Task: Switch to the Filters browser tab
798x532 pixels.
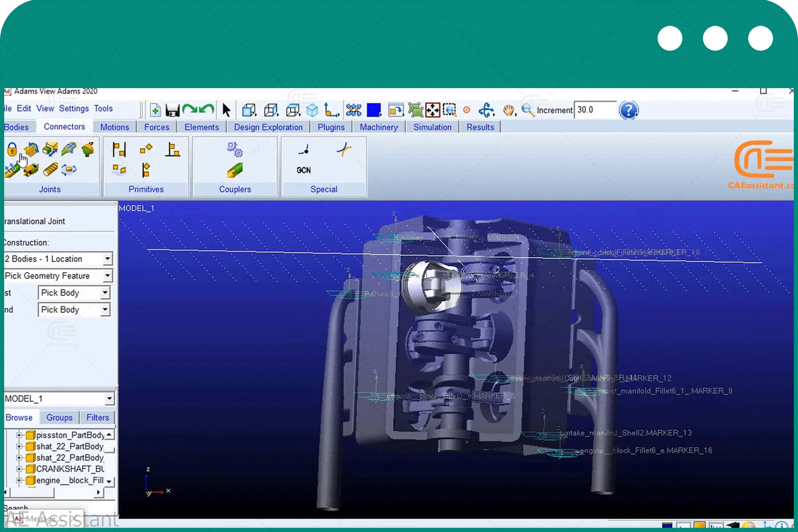Action: (x=98, y=418)
